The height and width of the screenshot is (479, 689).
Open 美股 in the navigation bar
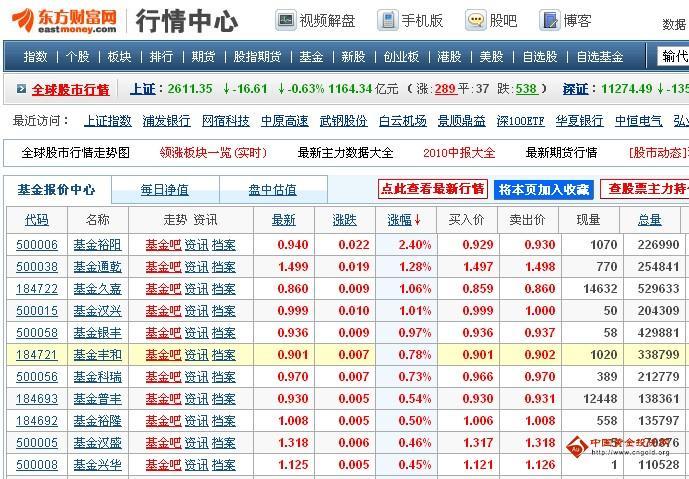[x=491, y=57]
